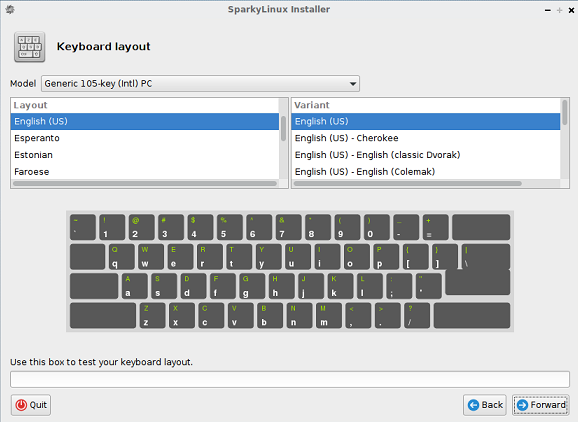Click the SparkyLinux window menu icon
578x422 pixels.
point(10,9)
